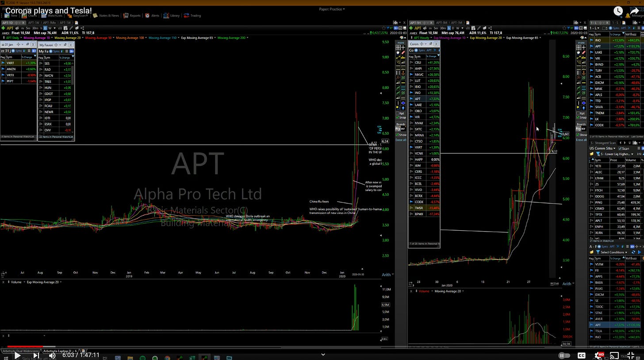Launch EasyScan from the toolbar
The height and width of the screenshot is (360, 644).
77,15
